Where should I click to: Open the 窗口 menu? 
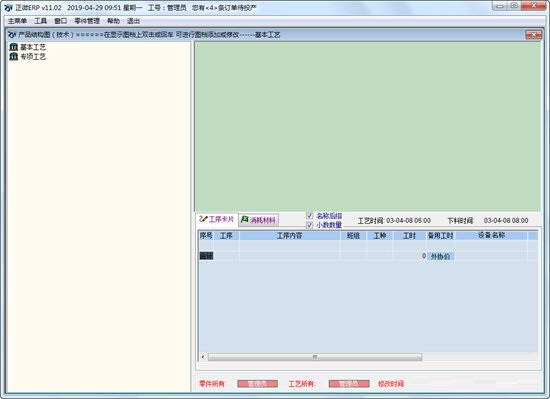point(60,21)
